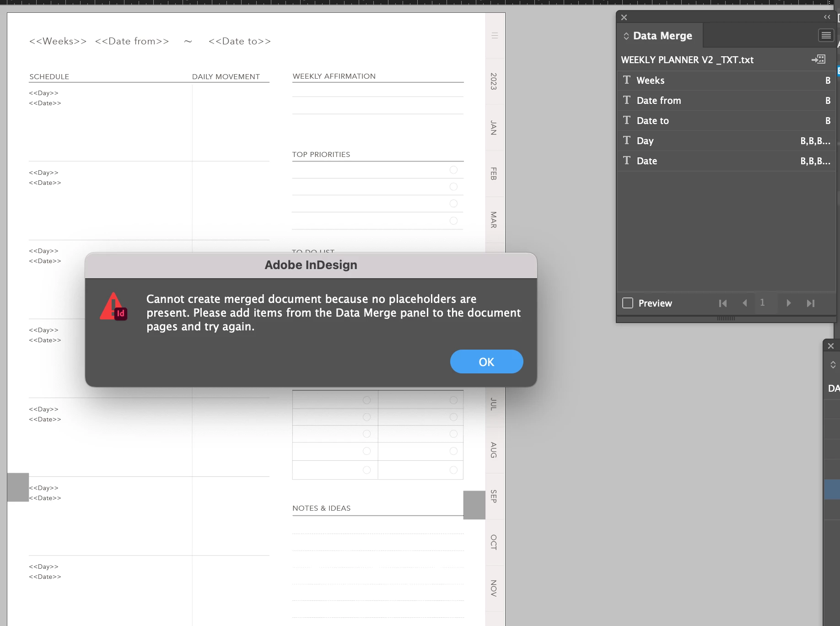Viewport: 840px width, 626px height.
Task: Open the Data Merge panel menu
Action: [x=826, y=35]
